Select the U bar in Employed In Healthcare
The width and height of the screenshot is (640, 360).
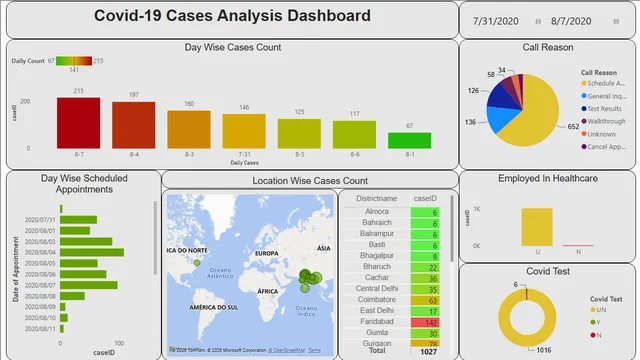[x=537, y=227]
